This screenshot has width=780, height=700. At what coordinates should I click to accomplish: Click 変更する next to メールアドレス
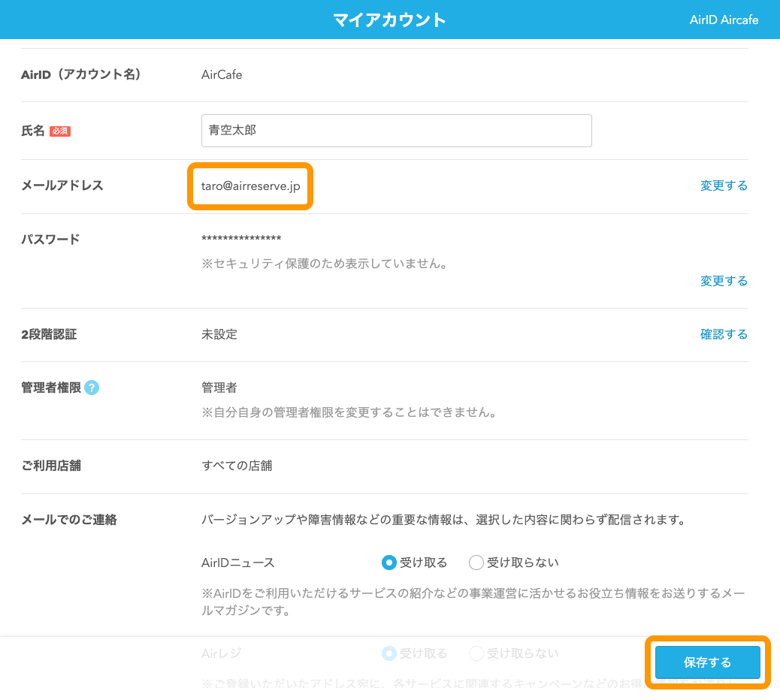[724, 185]
